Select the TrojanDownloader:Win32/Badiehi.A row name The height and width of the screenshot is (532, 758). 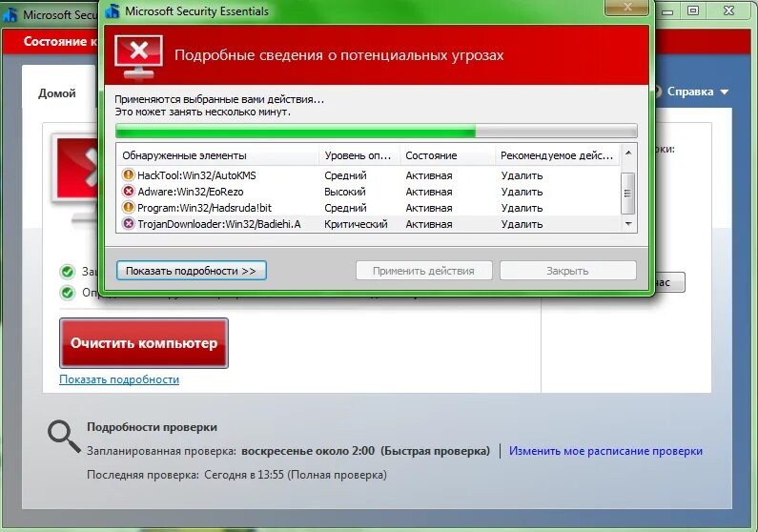click(219, 224)
